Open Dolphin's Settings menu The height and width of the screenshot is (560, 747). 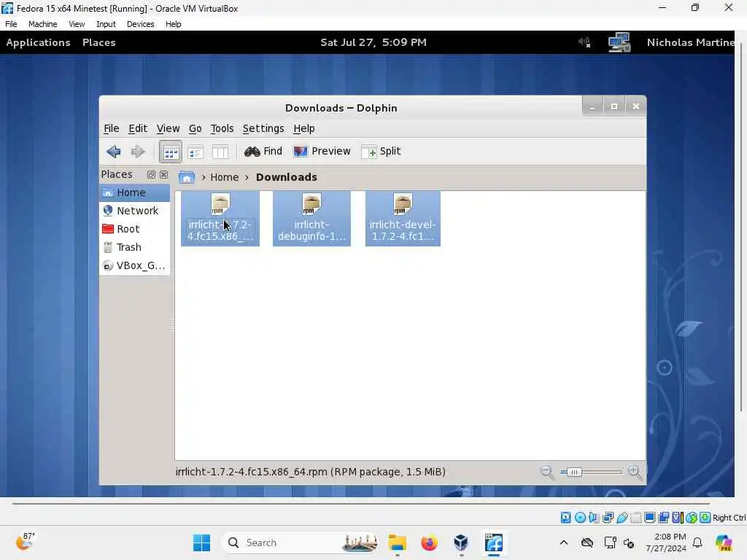coord(263,128)
